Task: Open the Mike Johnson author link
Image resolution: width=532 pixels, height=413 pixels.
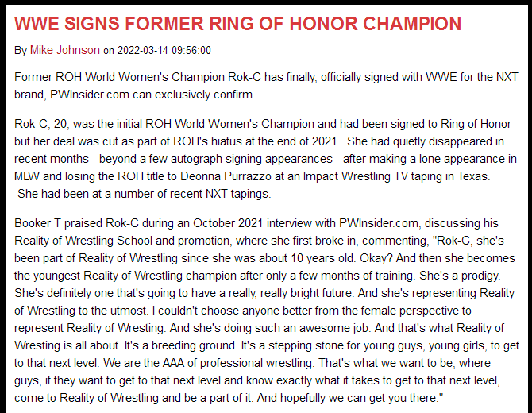Action: point(65,50)
